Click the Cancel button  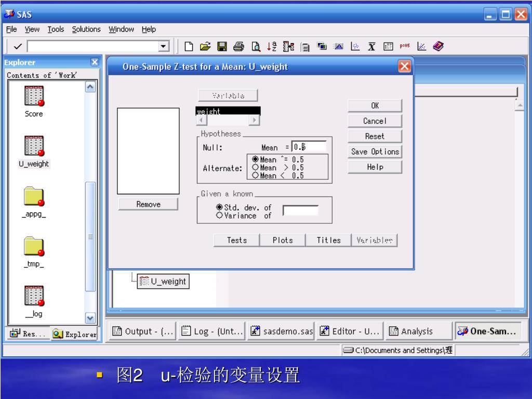[375, 121]
